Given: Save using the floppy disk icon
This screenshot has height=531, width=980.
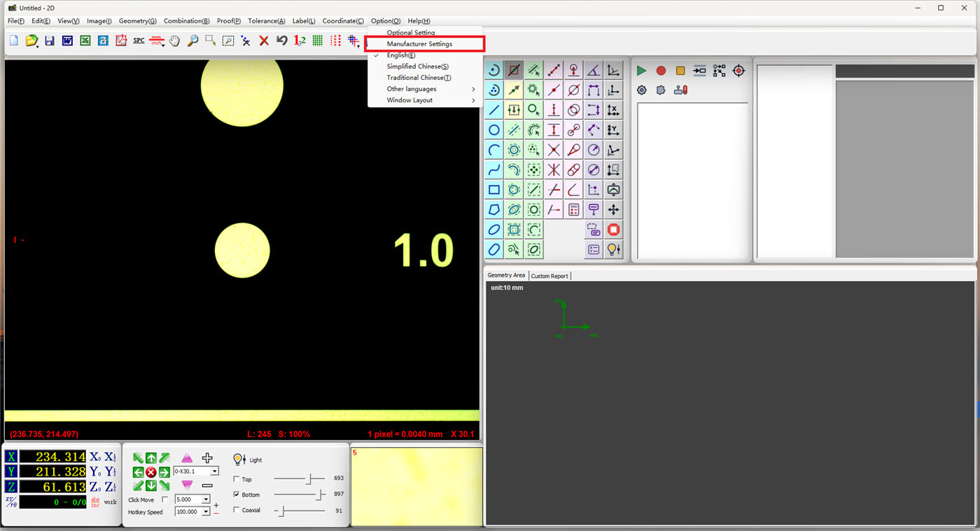Looking at the screenshot, I should 50,41.
